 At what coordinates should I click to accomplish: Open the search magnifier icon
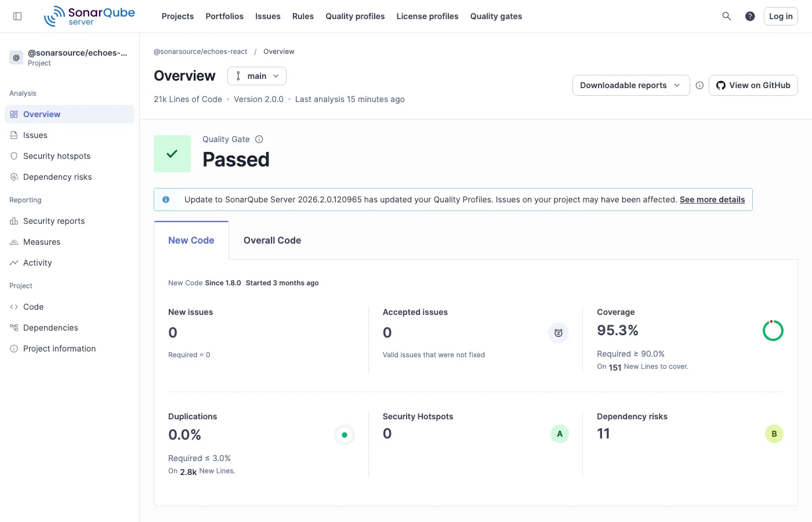point(726,16)
